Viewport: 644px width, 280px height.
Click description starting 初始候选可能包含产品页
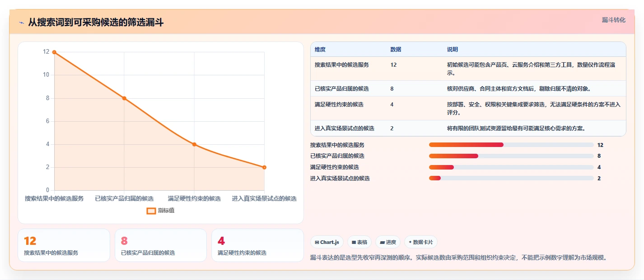[x=531, y=69]
